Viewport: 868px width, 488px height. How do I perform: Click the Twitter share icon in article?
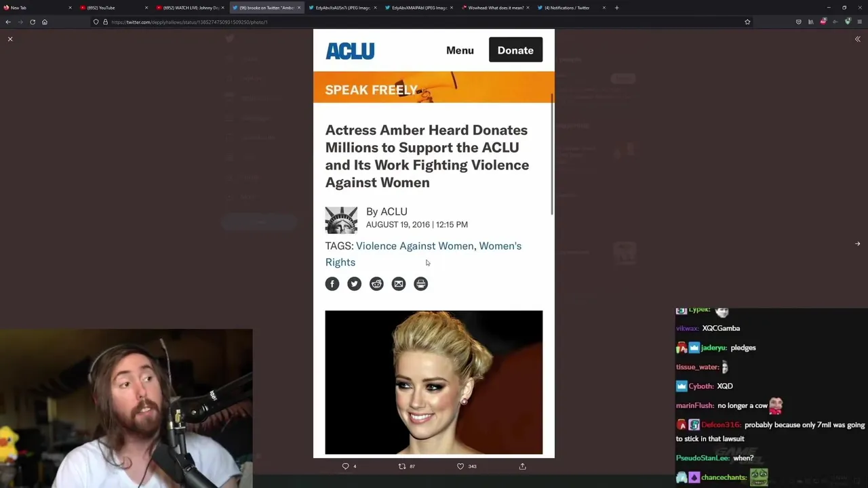[354, 284]
